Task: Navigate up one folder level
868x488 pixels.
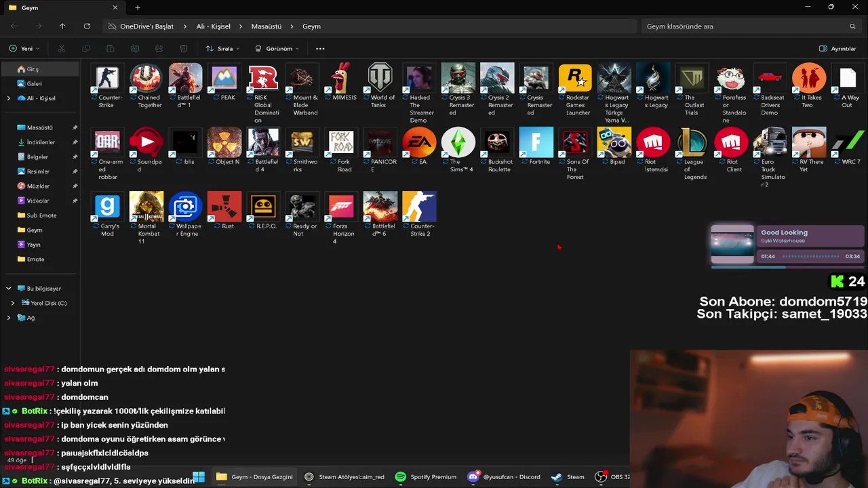Action: [62, 26]
